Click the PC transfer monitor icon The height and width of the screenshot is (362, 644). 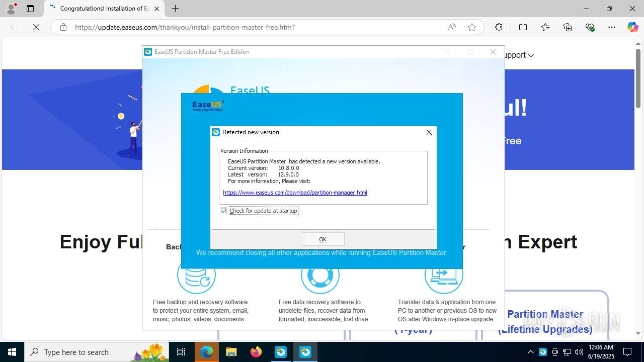444,276
